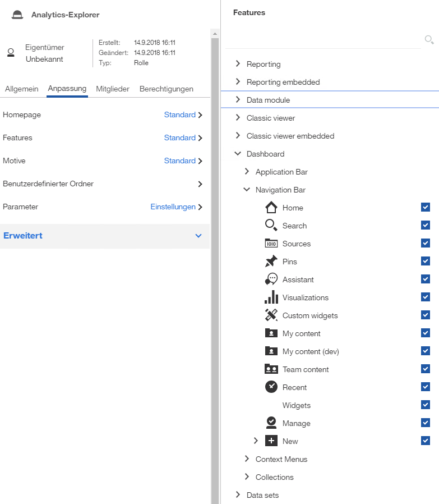Image resolution: width=439 pixels, height=504 pixels.
Task: Uncheck the Search feature checkbox
Action: (x=426, y=226)
